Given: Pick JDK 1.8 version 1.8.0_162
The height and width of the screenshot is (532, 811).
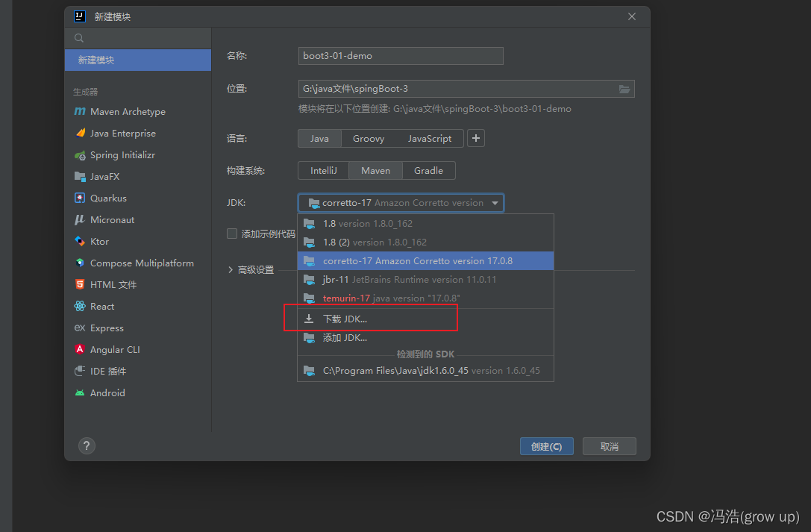Looking at the screenshot, I should pyautogui.click(x=426, y=224).
